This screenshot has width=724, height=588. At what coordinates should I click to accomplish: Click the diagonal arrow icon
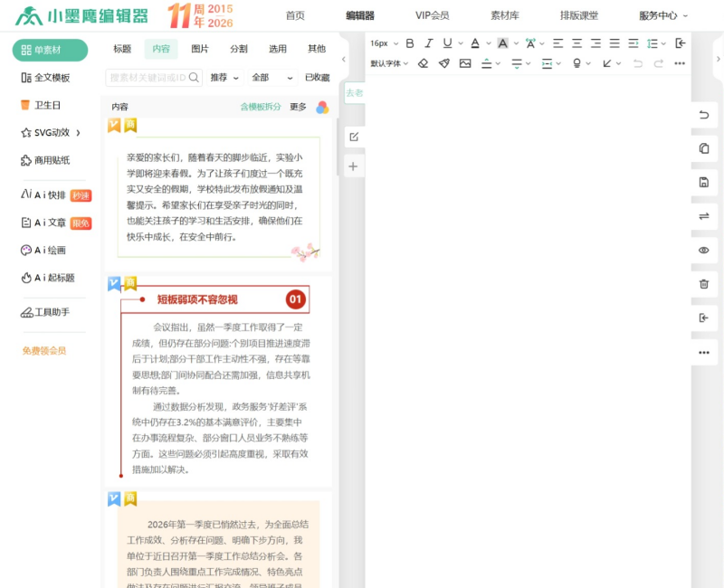[x=607, y=63]
